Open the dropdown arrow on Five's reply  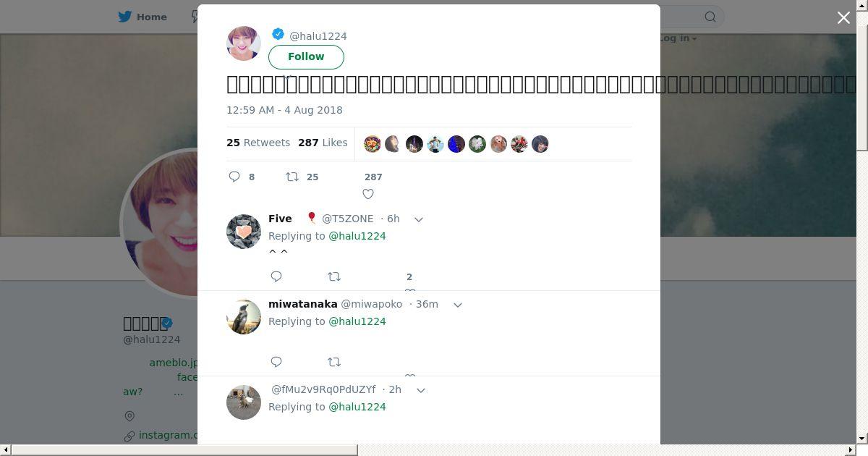point(418,219)
